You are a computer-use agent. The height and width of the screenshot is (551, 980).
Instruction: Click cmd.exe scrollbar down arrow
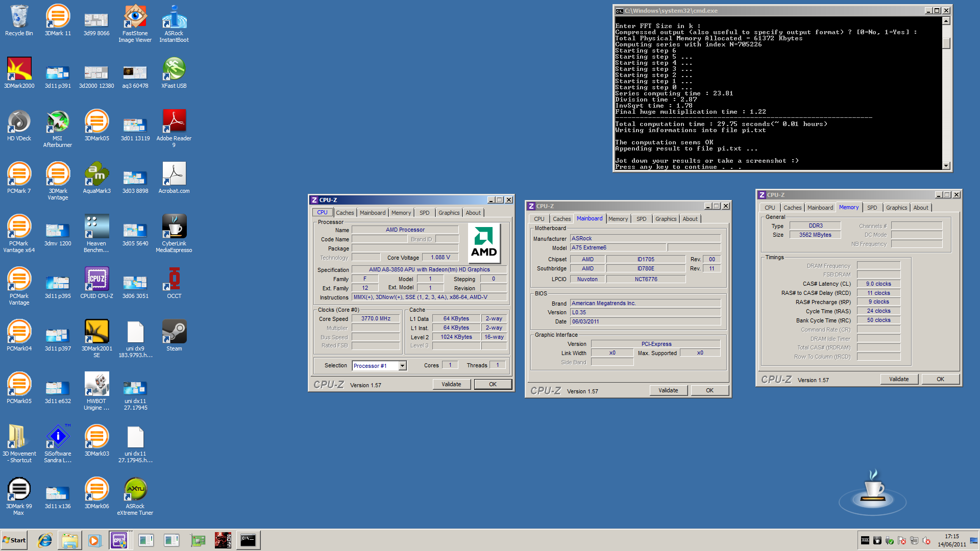click(946, 165)
